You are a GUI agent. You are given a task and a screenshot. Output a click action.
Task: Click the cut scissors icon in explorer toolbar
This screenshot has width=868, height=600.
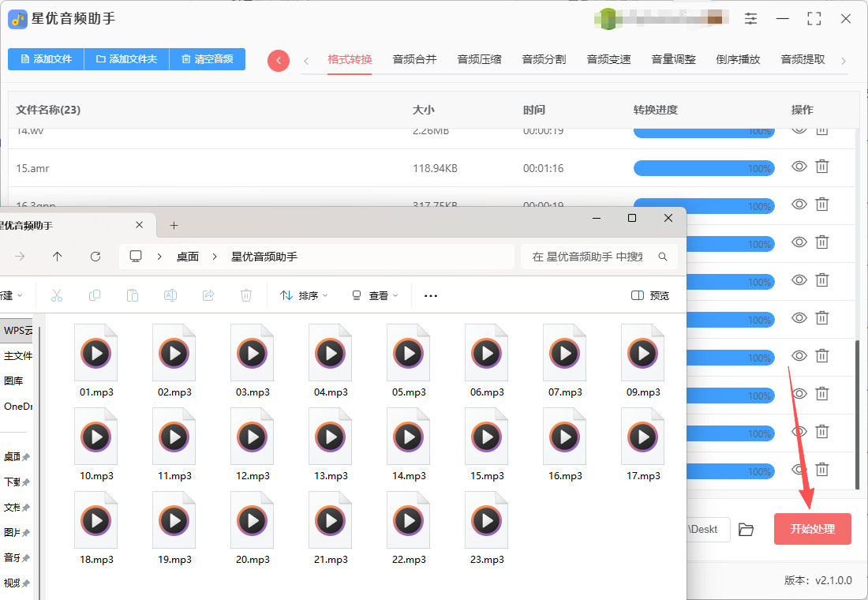57,295
